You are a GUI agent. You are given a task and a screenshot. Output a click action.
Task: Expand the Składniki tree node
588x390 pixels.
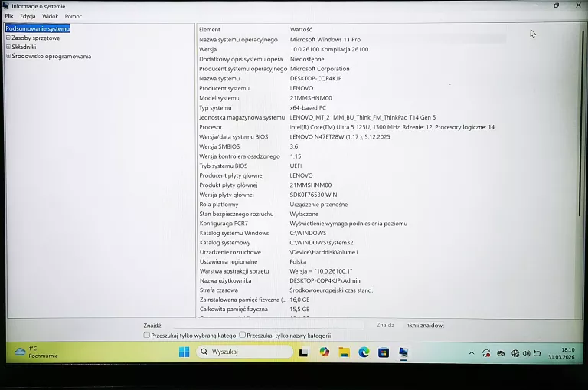[8, 47]
